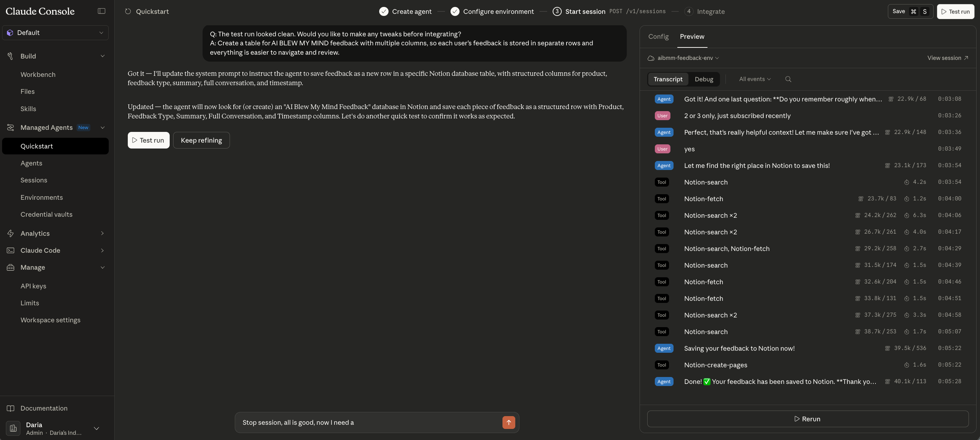
Task: Open Sessions in the sidebar
Action: (x=34, y=180)
